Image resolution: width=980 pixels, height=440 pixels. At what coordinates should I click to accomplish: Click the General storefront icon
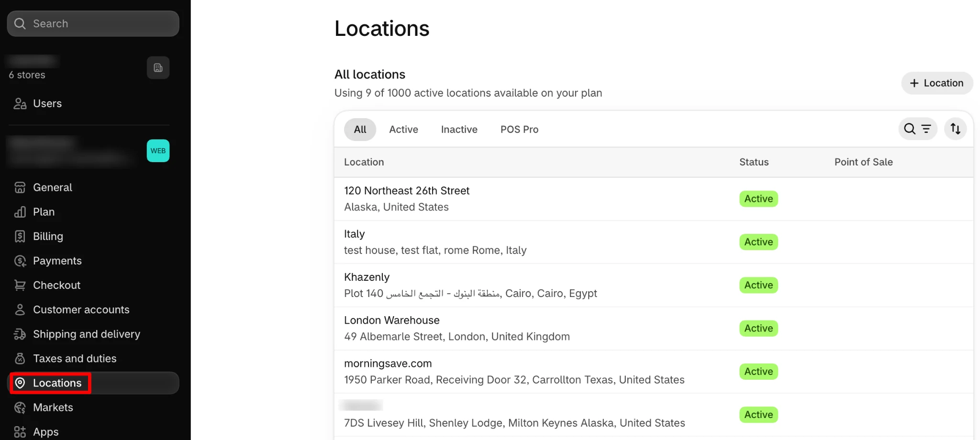(x=20, y=187)
